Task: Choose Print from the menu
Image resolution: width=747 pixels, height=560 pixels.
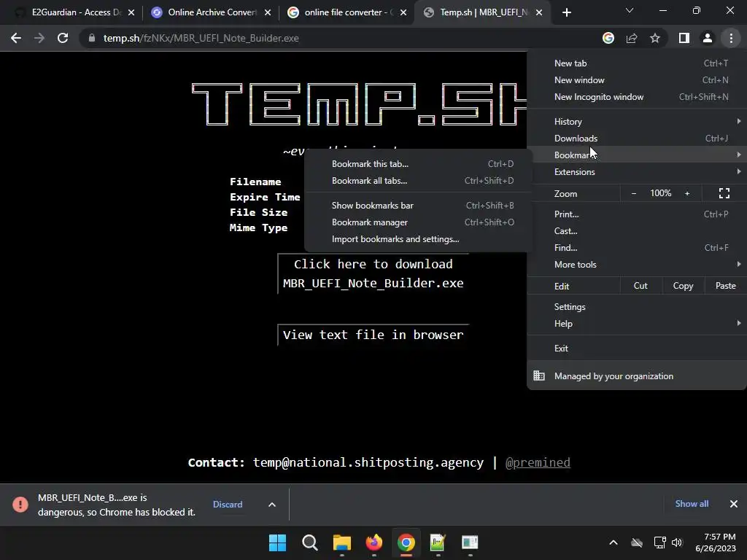Action: [x=636, y=214]
